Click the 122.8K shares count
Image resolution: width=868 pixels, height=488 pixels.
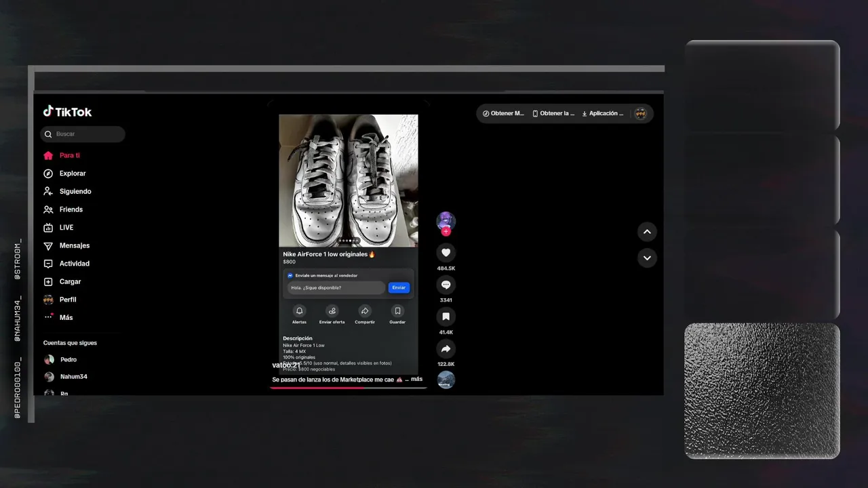coord(446,364)
